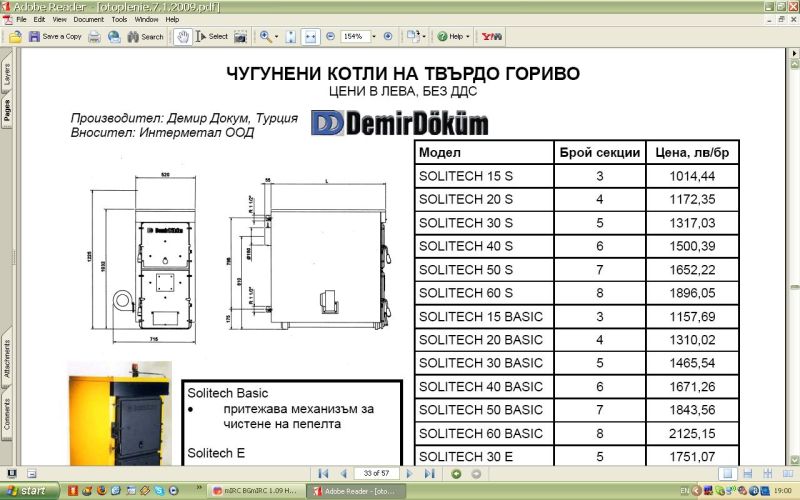The height and width of the screenshot is (500, 800).
Task: Click the zoom in plus button
Action: click(x=388, y=37)
